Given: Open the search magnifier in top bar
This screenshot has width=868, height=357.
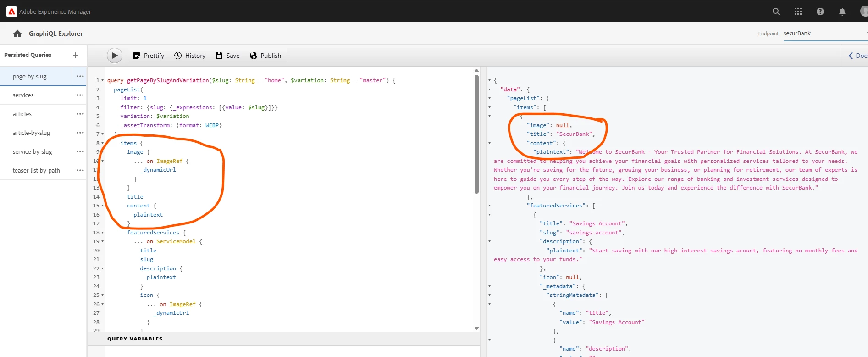Looking at the screenshot, I should (776, 11).
